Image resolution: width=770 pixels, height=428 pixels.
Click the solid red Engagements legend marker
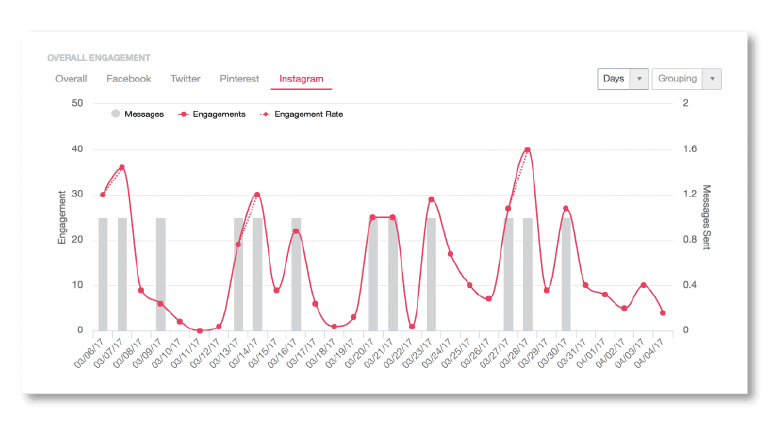(x=183, y=114)
